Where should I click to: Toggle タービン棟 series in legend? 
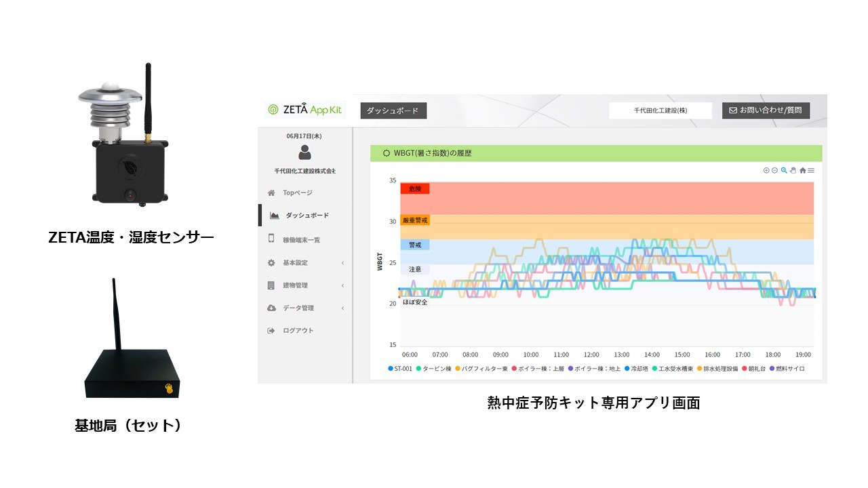433,369
